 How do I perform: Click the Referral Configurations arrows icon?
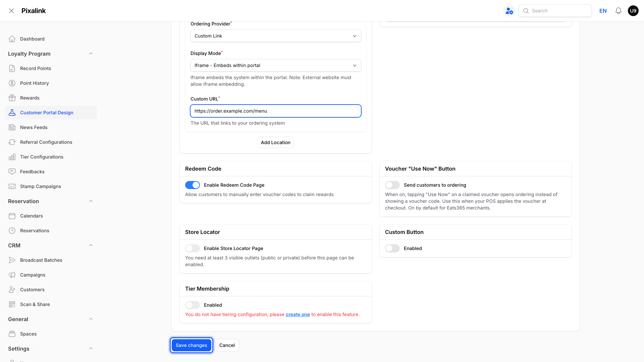click(x=12, y=142)
